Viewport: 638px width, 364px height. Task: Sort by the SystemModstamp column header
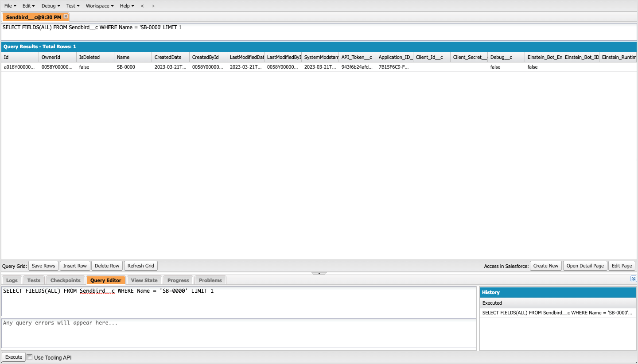pyautogui.click(x=320, y=57)
